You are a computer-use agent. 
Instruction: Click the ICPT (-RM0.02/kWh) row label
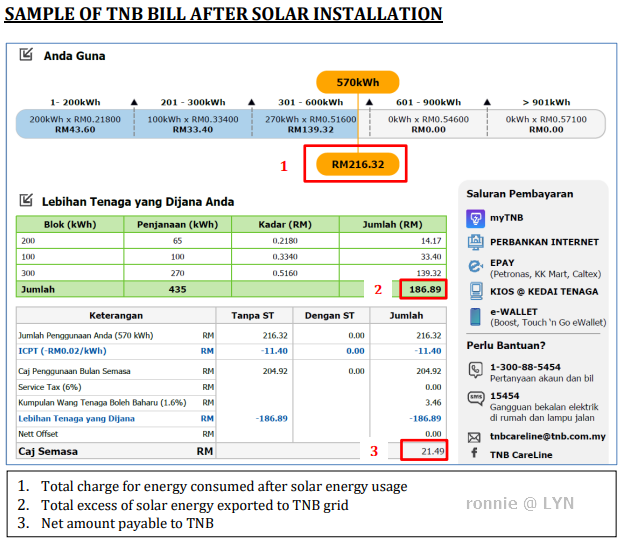tap(62, 351)
